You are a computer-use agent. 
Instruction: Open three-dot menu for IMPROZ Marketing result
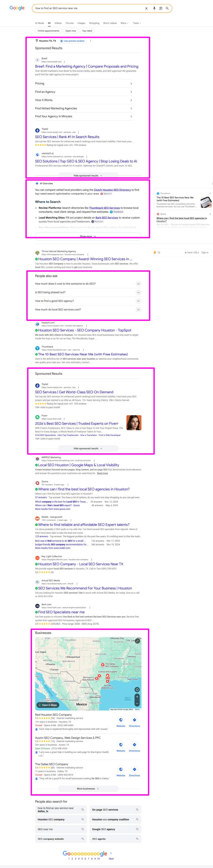[x=94, y=460]
